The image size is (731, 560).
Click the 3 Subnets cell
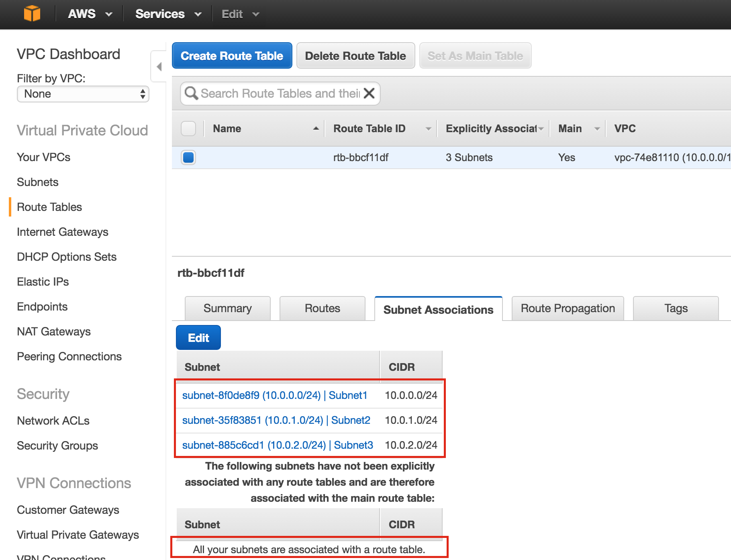469,157
